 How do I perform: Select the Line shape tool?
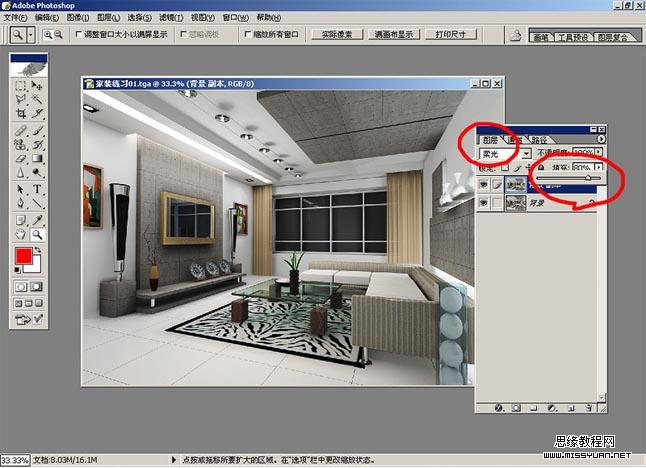[x=37, y=203]
